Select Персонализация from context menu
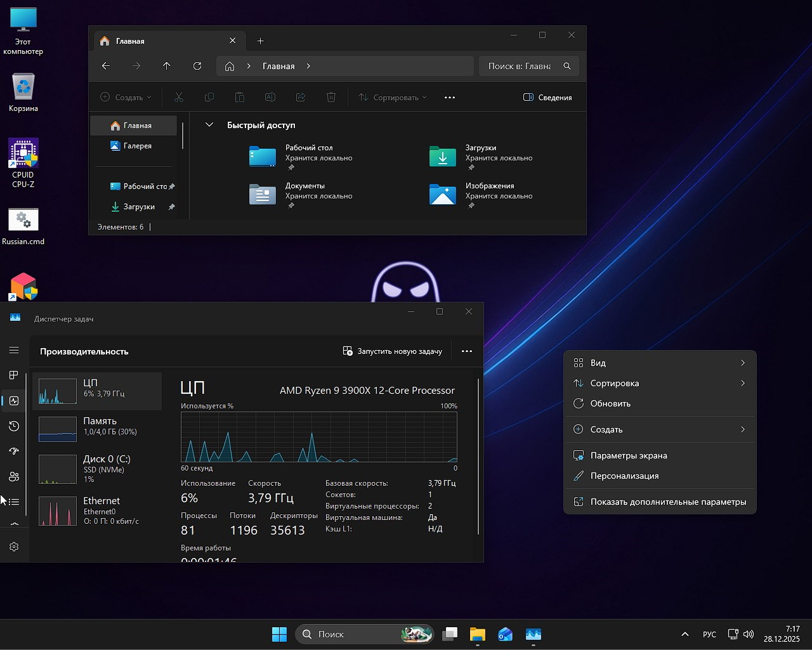The width and height of the screenshot is (812, 650). pyautogui.click(x=624, y=476)
